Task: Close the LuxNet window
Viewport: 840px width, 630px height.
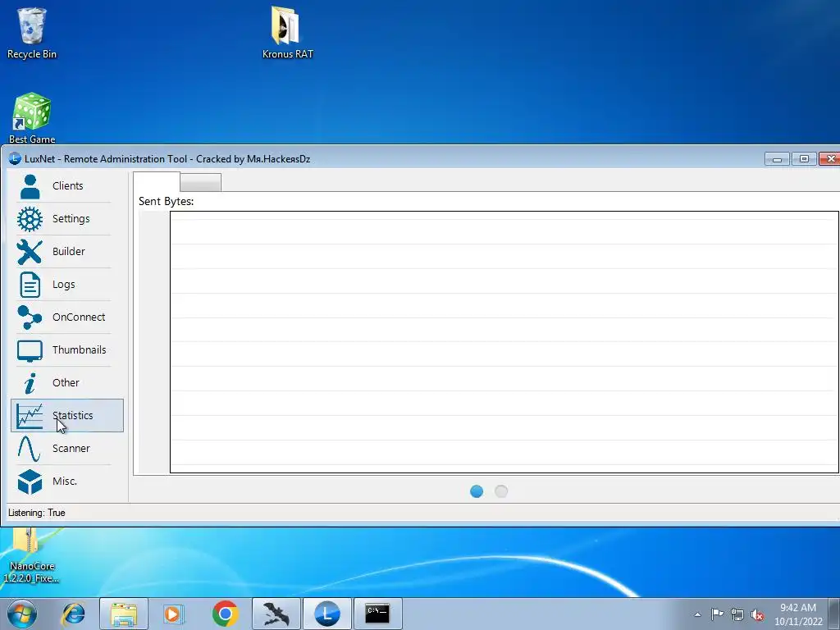Action: tap(830, 158)
